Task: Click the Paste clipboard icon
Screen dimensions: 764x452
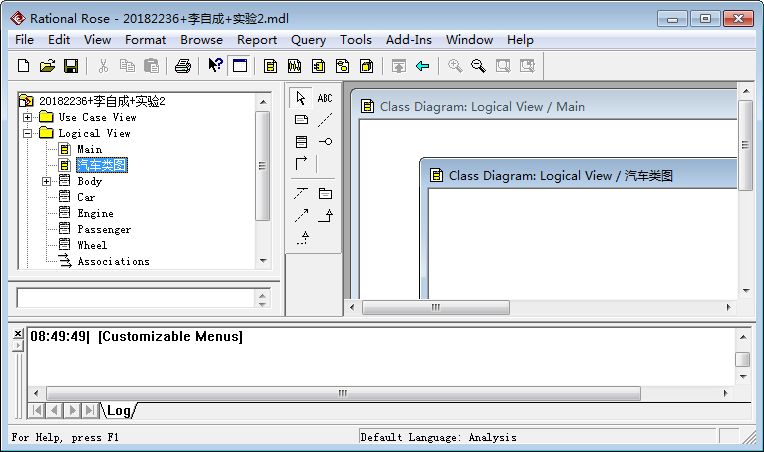Action: tap(152, 66)
